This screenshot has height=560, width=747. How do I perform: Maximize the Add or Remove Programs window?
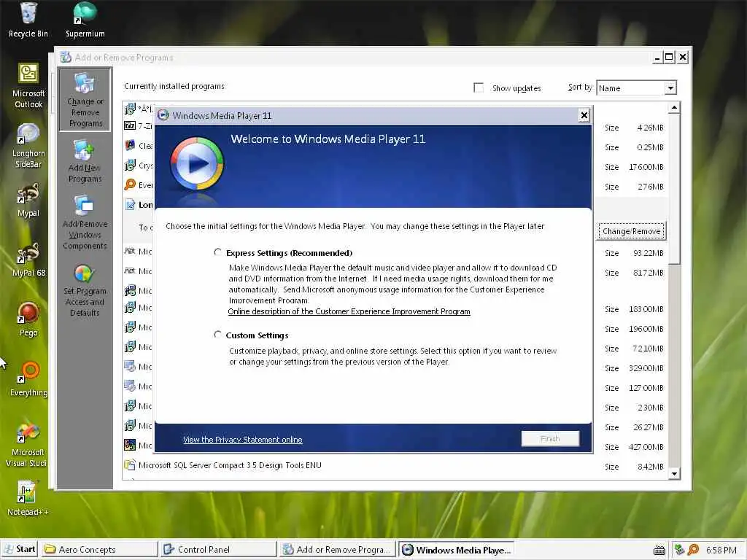coord(670,57)
